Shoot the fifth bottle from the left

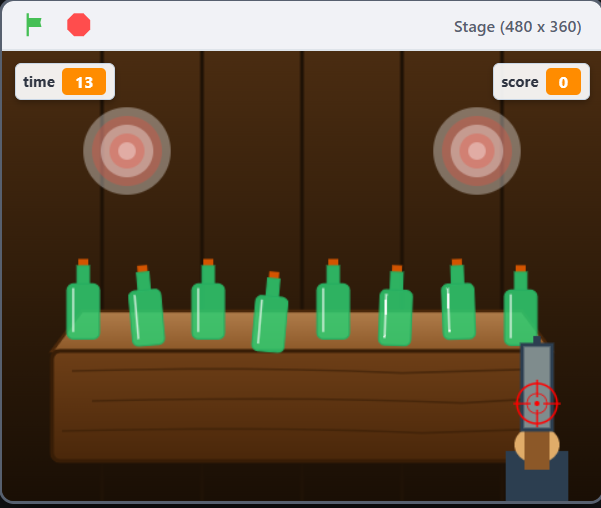(x=333, y=299)
